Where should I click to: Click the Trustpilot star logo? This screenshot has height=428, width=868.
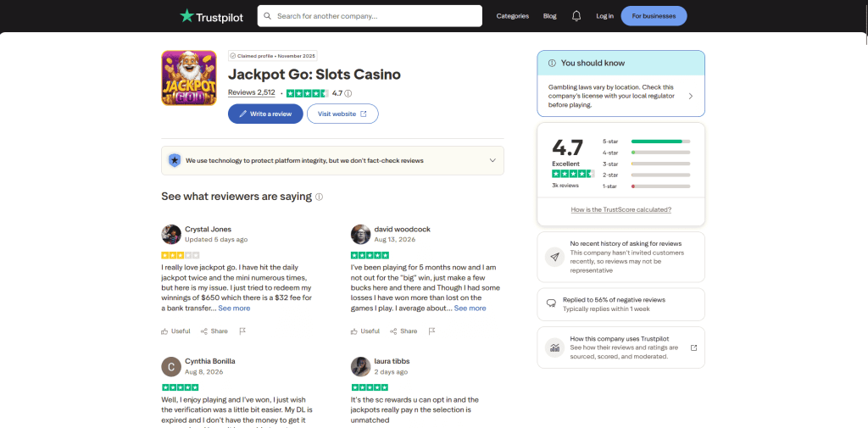(x=187, y=15)
